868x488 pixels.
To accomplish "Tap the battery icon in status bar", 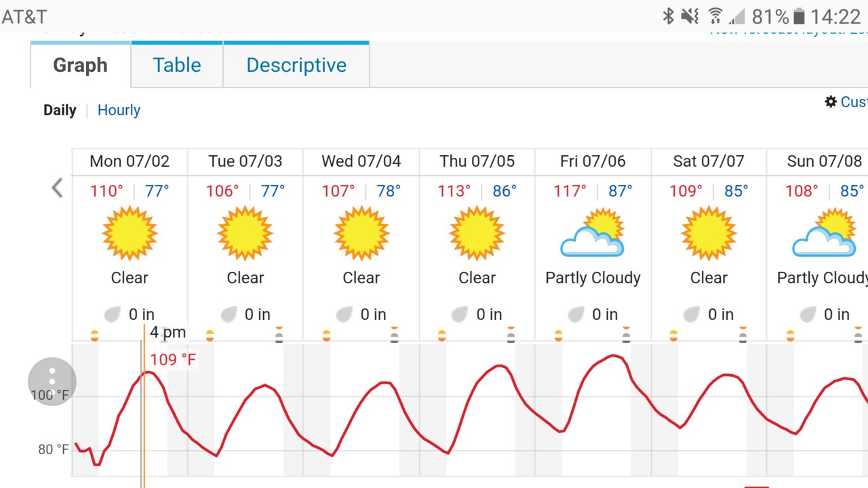I will 800,16.
